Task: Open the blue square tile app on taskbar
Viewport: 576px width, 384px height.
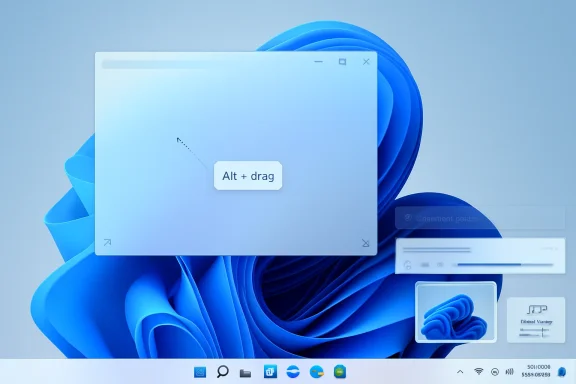Action: pos(270,372)
